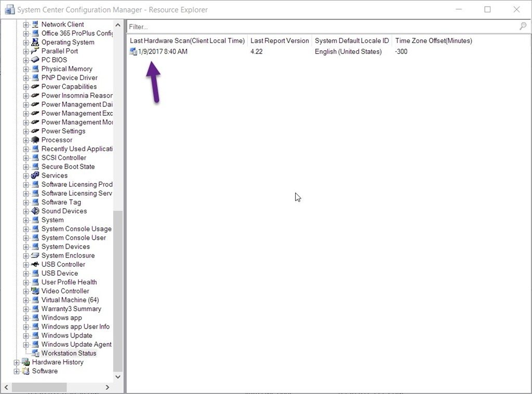Click the Sound Devices speaker icon
This screenshot has height=394, width=532.
(35, 211)
